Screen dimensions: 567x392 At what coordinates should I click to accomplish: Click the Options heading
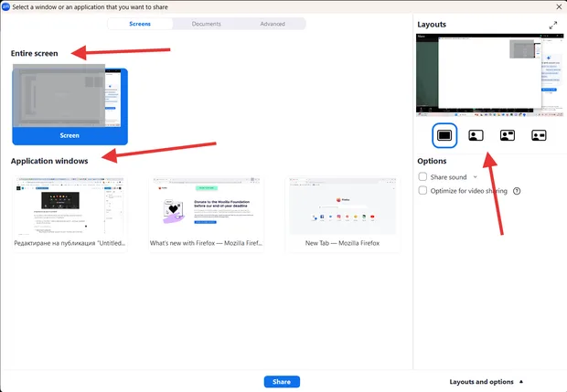(x=432, y=161)
